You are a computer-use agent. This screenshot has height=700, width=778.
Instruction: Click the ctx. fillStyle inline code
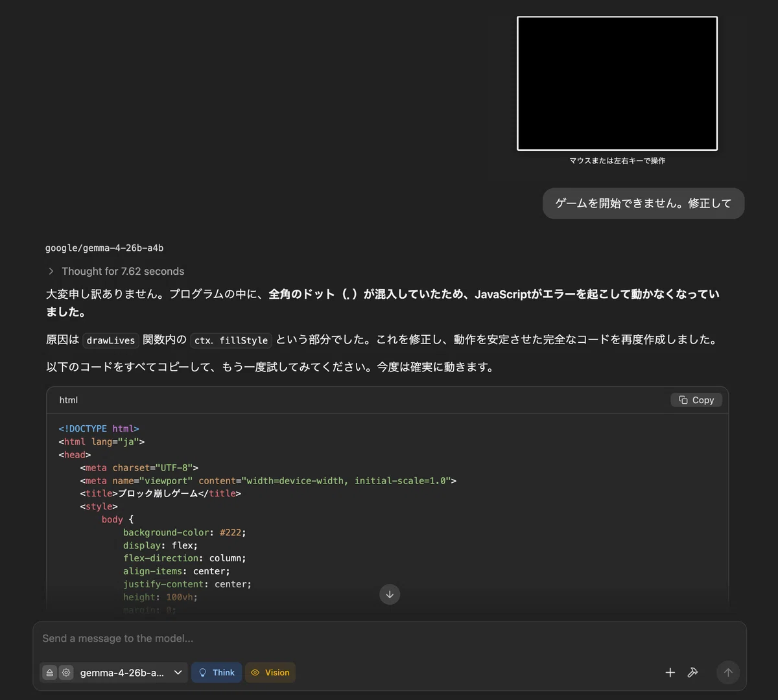tap(231, 340)
